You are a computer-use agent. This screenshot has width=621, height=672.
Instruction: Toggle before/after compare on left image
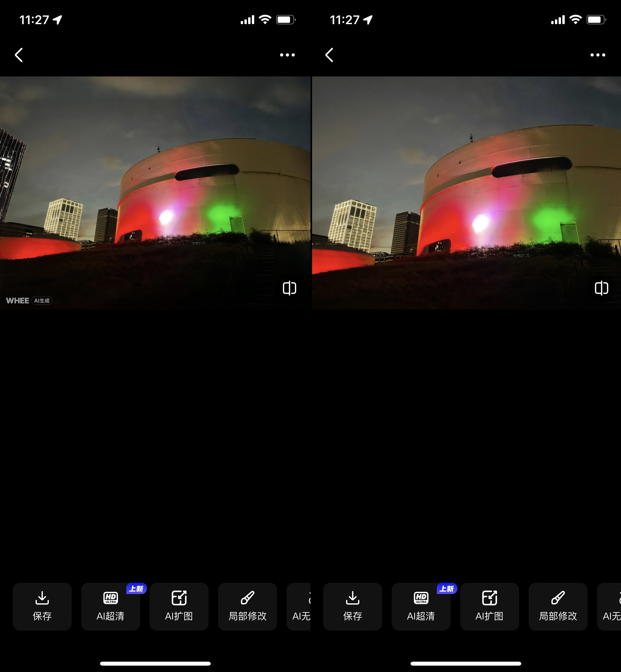click(x=289, y=288)
